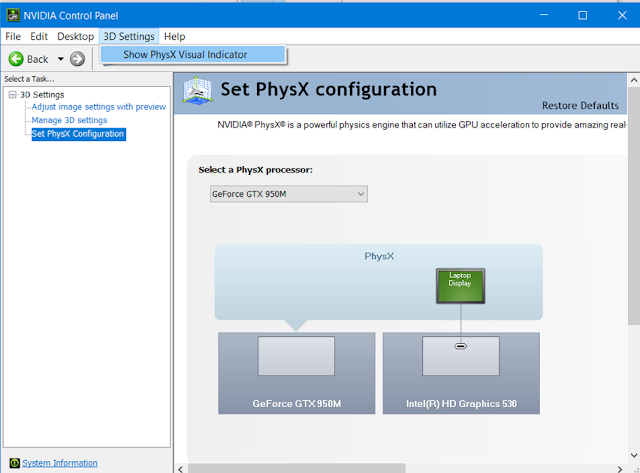640x473 pixels.
Task: Select Set PhysX Configuration task
Action: pos(78,134)
